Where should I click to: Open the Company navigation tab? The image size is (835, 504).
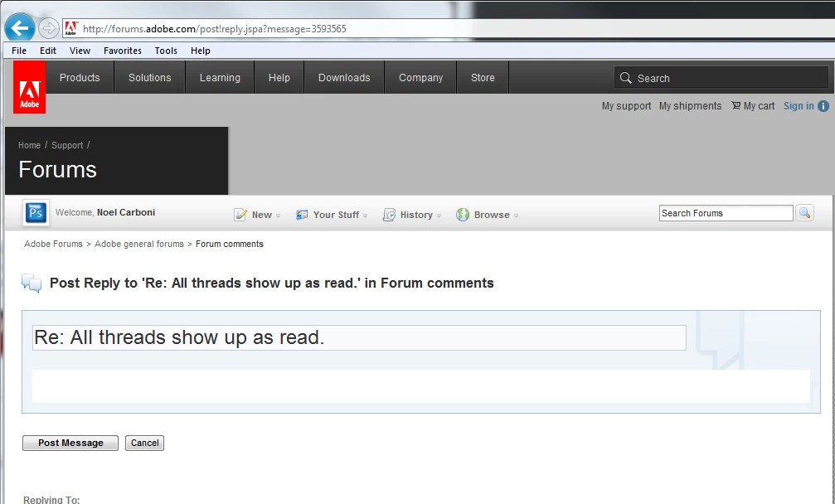point(420,78)
